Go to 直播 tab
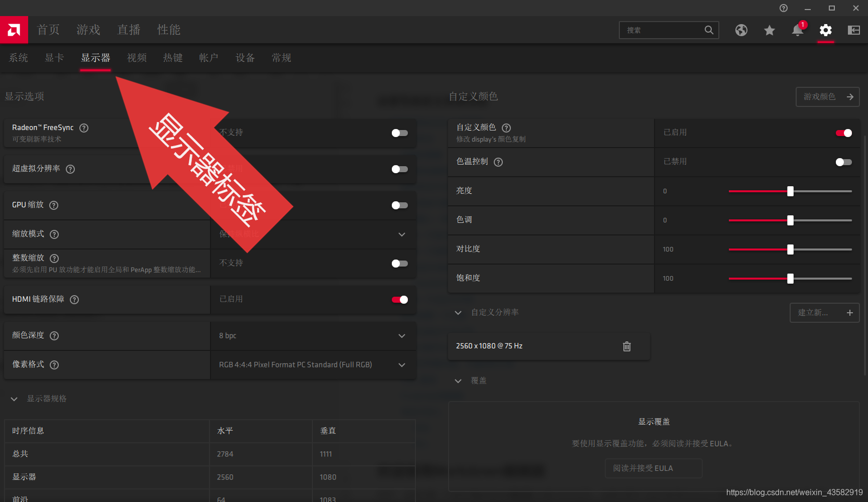The height and width of the screenshot is (502, 868). point(129,30)
